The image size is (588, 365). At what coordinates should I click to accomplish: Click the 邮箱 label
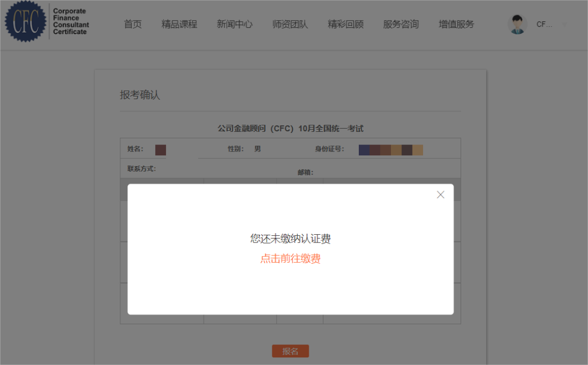(x=305, y=173)
